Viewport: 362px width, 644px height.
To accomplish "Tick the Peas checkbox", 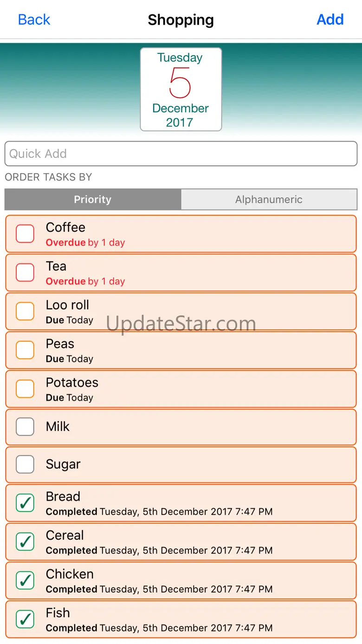I will [25, 350].
